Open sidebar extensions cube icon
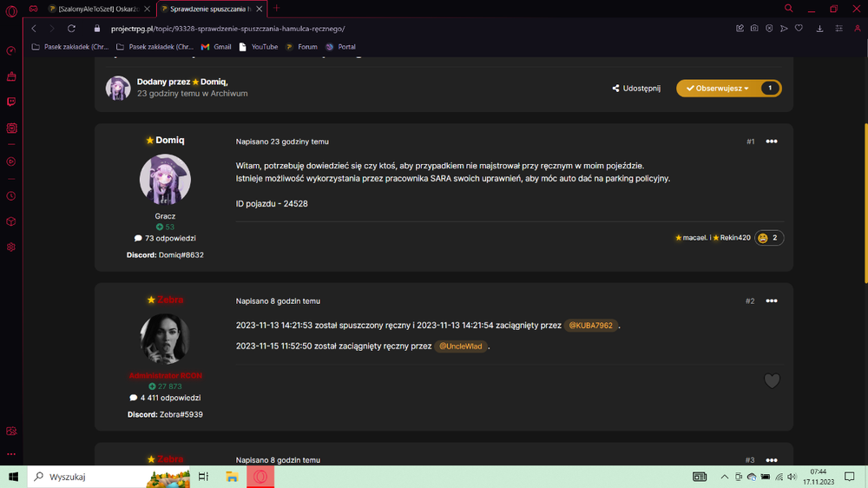This screenshot has width=868, height=488. point(11,221)
